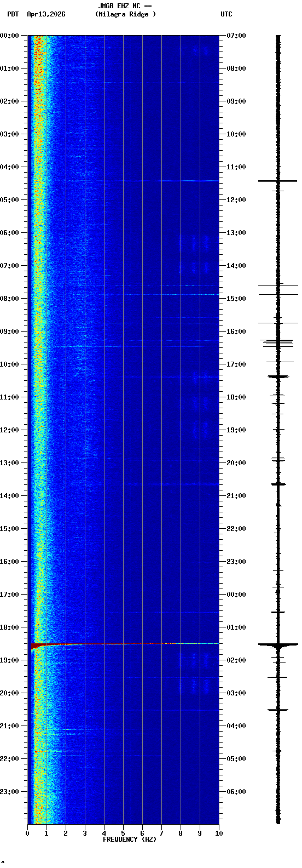Select PDT axis time label '21:00'
This screenshot has height=868, width=302.
(x=9, y=726)
